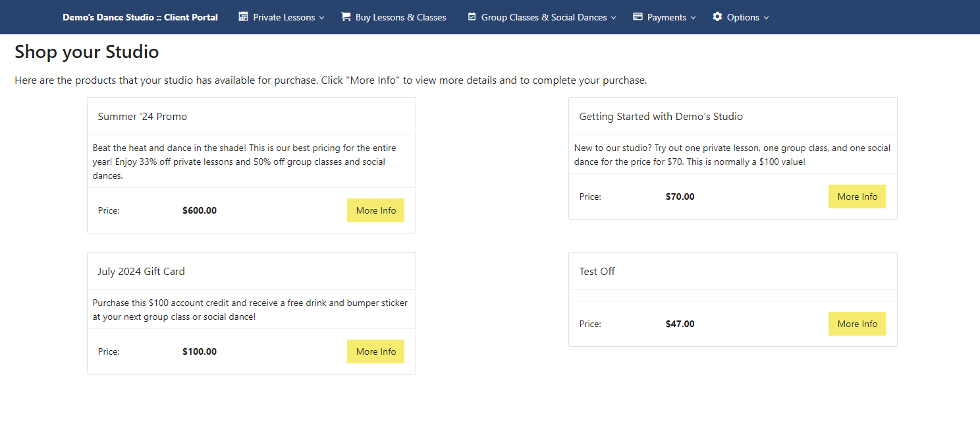Go to Demo's Dance Studio Client Portal home
The width and height of the screenshot is (980, 422).
[x=140, y=17]
